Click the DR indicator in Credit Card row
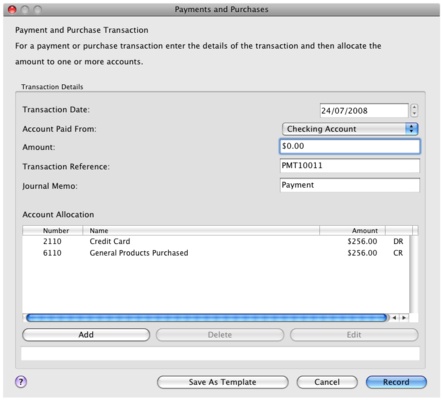The image size is (442, 400). tap(398, 241)
